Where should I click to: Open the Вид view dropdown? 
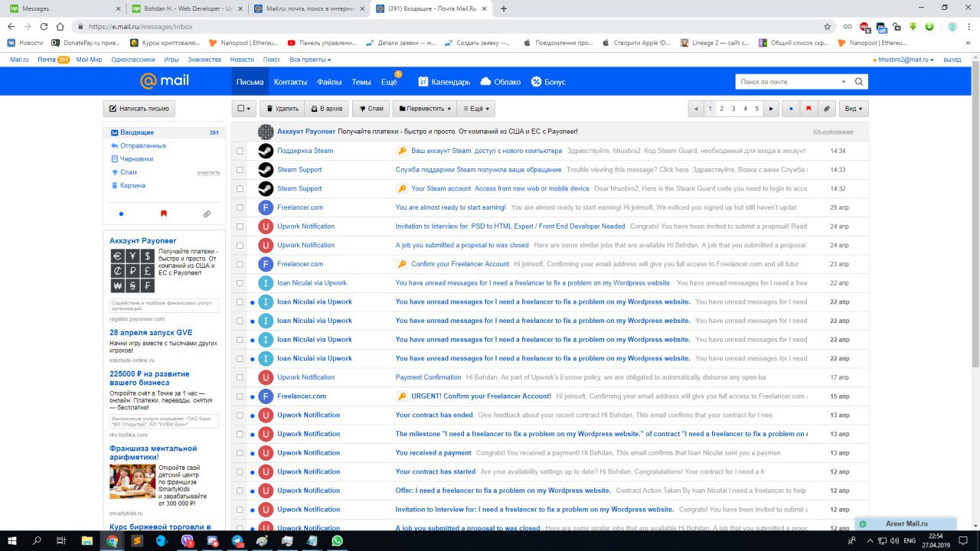(854, 109)
